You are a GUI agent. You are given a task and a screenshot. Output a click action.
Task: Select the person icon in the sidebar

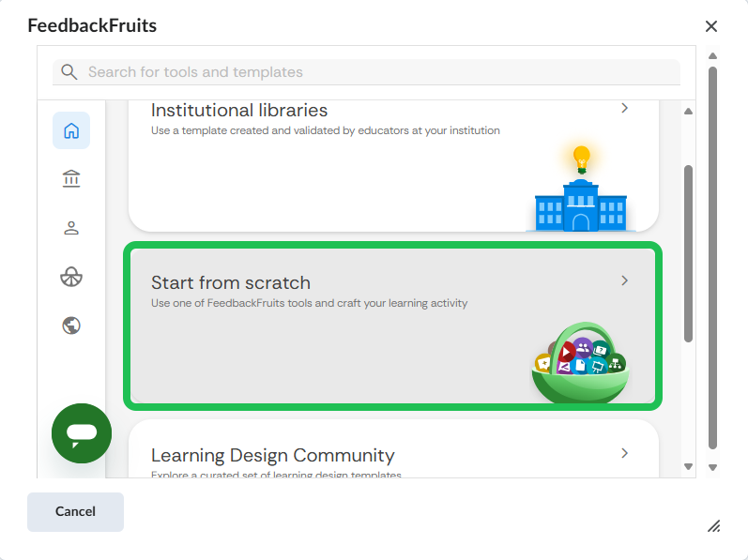71,228
